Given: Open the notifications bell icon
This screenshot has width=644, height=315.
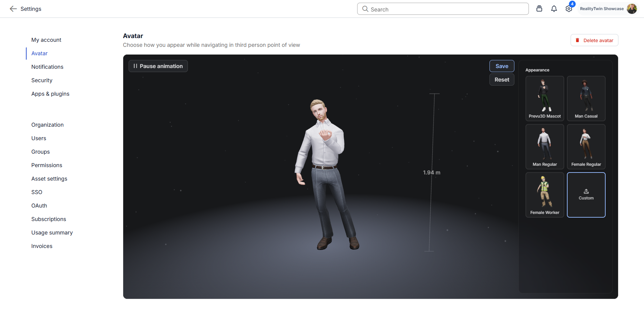Looking at the screenshot, I should coord(554,9).
